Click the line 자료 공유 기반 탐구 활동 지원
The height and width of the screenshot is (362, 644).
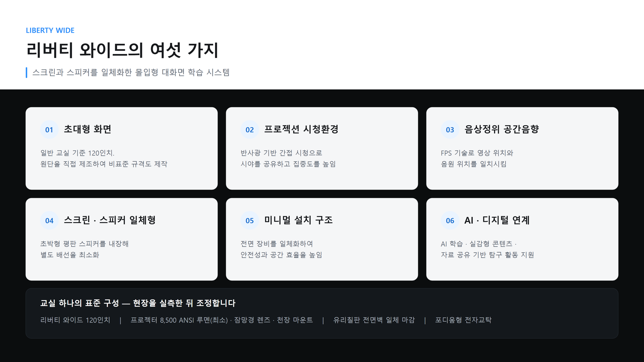click(x=487, y=255)
